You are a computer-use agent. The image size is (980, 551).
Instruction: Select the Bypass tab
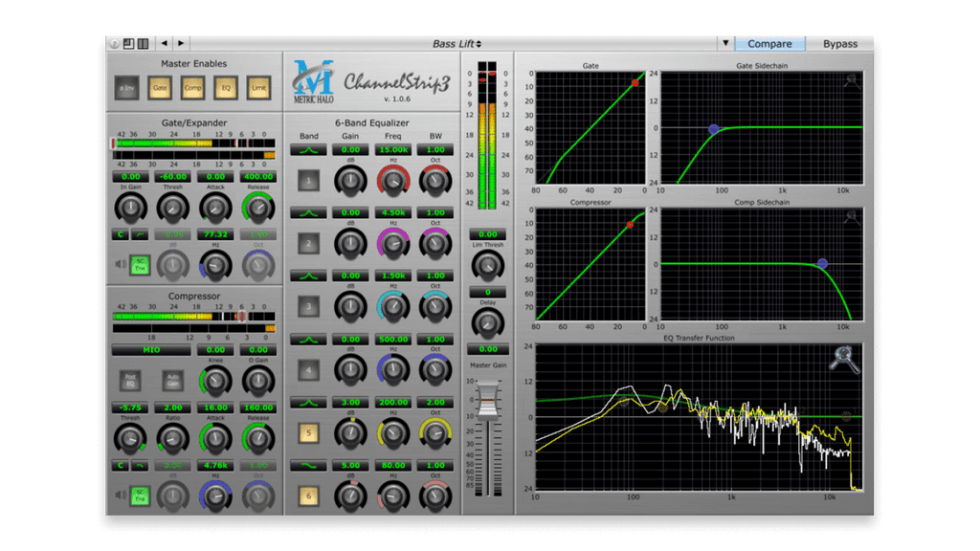(839, 42)
